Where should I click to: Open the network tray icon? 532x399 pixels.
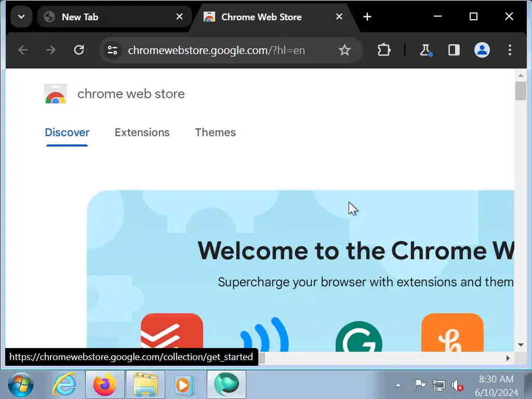coord(438,385)
